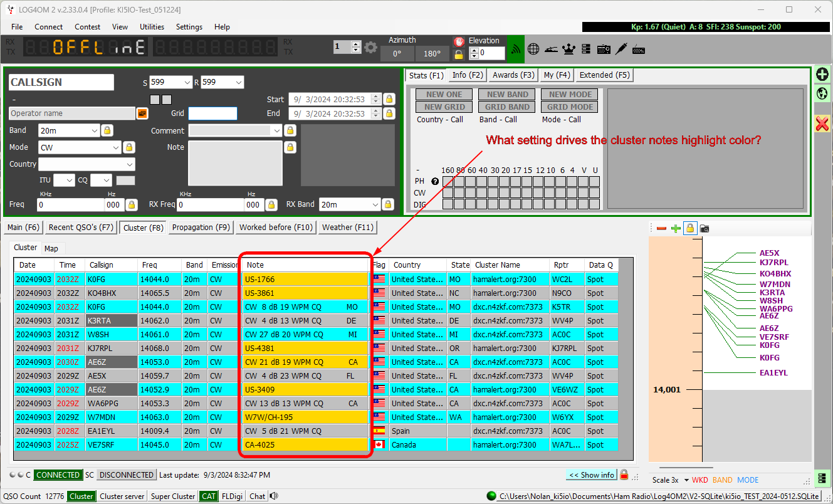
Task: Open the globe web browser icon
Action: [533, 48]
